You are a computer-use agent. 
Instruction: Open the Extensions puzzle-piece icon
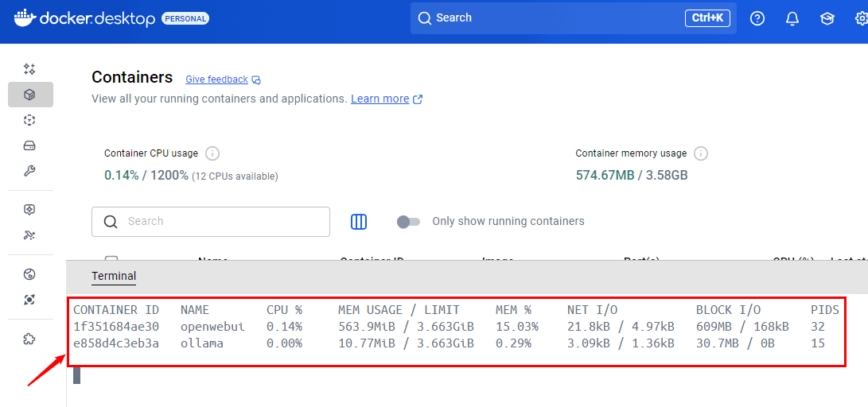coord(30,339)
